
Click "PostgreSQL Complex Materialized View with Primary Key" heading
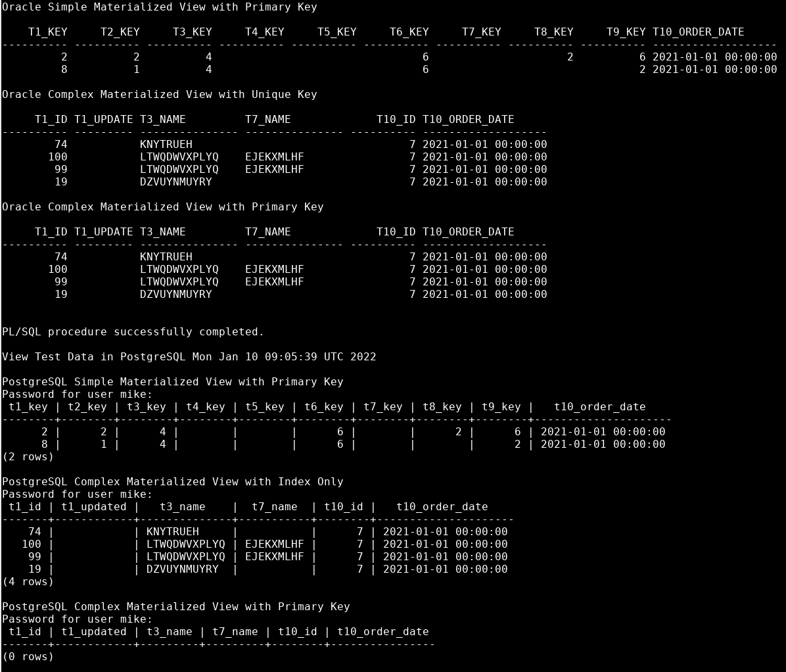pos(176,607)
